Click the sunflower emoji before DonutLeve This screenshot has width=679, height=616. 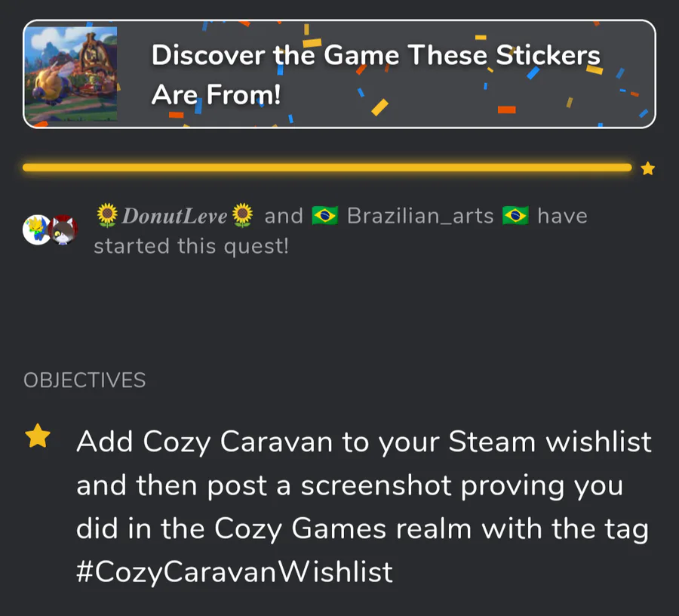(x=107, y=215)
